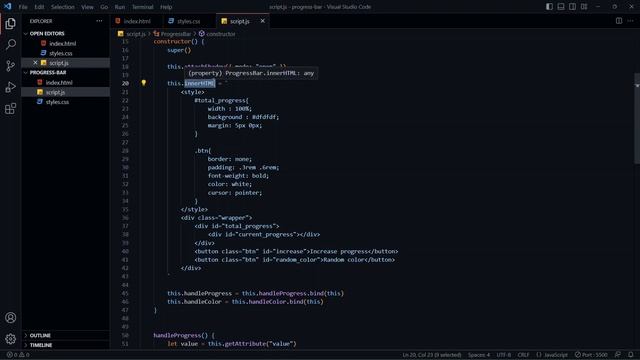The image size is (640, 360).
Task: Open styles.css in Open Editors list
Action: [65, 53]
